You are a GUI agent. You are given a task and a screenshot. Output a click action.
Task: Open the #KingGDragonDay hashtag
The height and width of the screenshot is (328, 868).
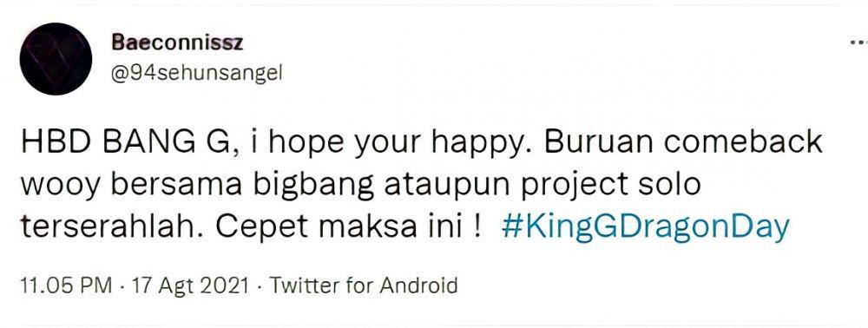click(645, 228)
